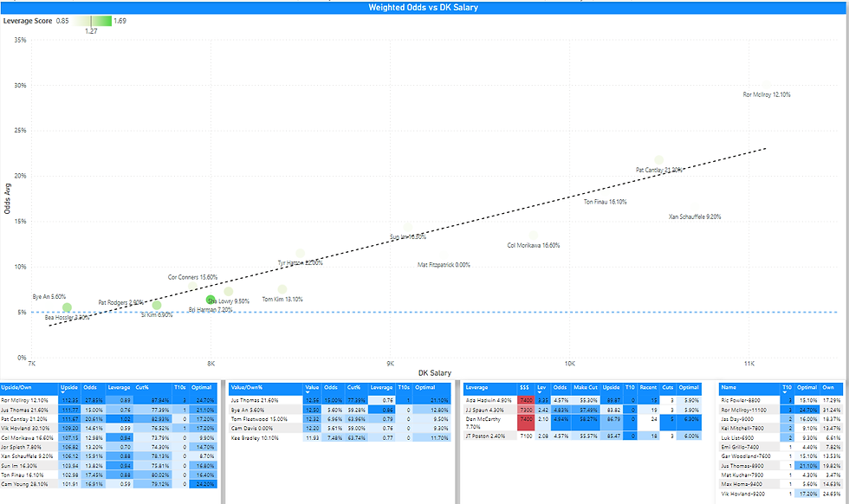Select Vik Hovland 30.10% table row

(x=109, y=428)
